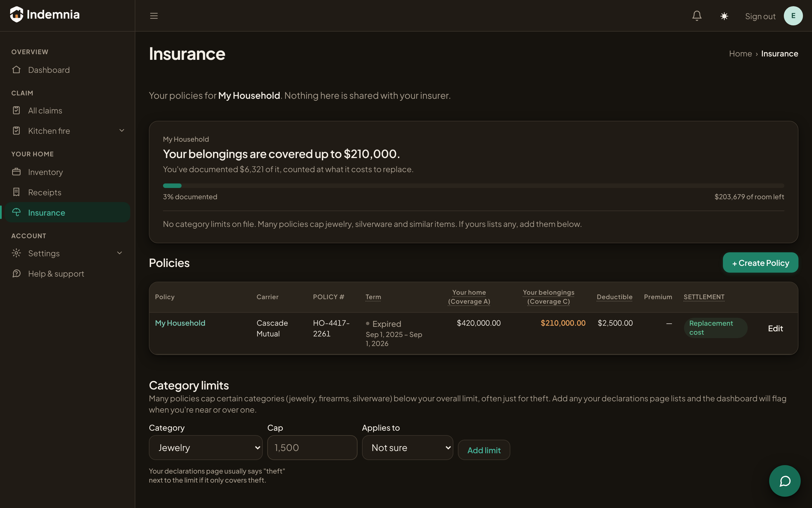Screen dimensions: 812x508
Task: Click the HO-4417-2261 policy number
Action: [x=331, y=328]
